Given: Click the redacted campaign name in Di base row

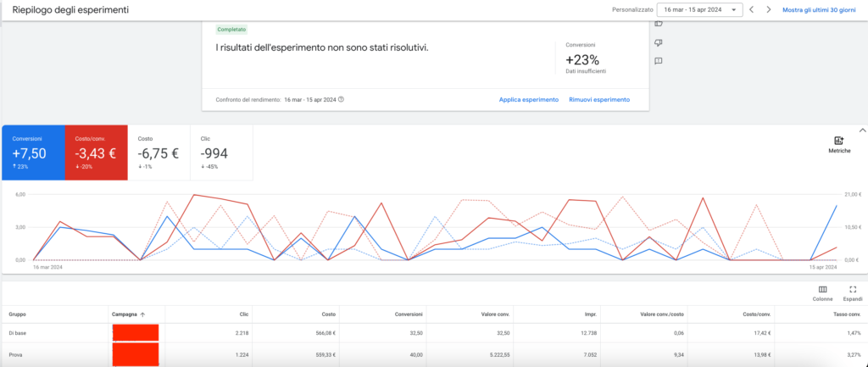Looking at the screenshot, I should pyautogui.click(x=136, y=332).
